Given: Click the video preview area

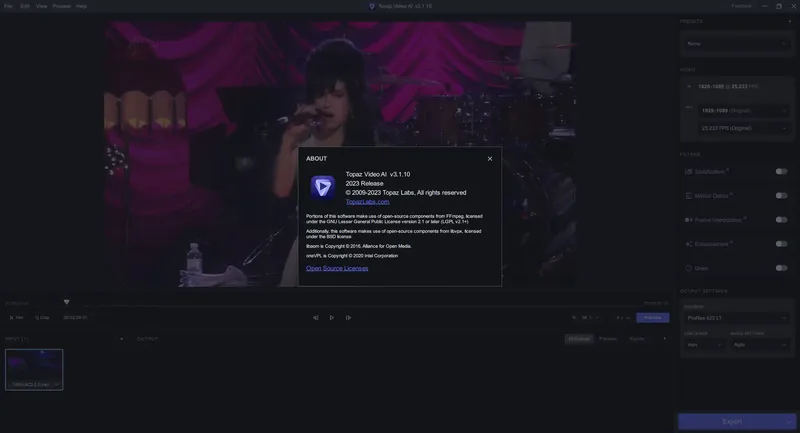Looking at the screenshot, I should 340,154.
